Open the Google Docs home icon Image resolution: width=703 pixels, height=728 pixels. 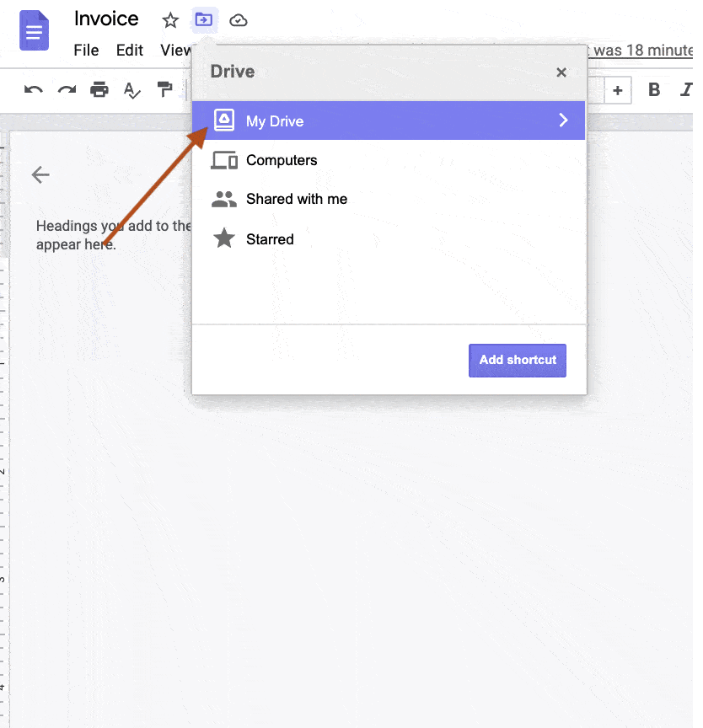click(34, 30)
